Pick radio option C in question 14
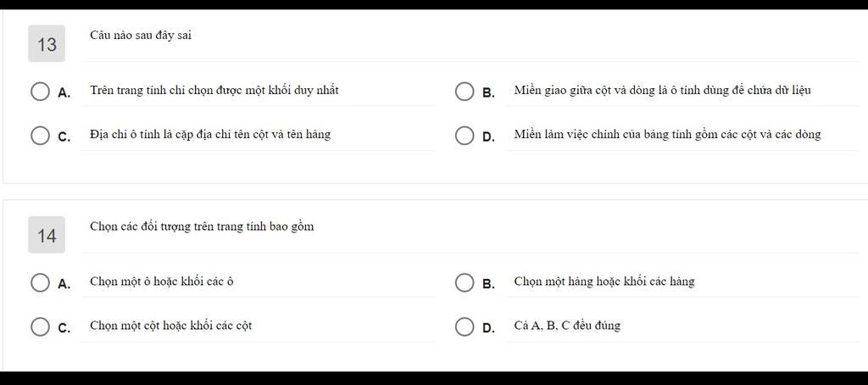Viewport: 868px width, 385px height. [x=40, y=326]
